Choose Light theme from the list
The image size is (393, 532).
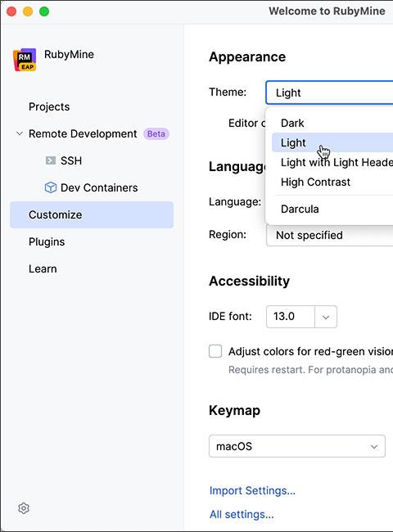pyautogui.click(x=332, y=142)
